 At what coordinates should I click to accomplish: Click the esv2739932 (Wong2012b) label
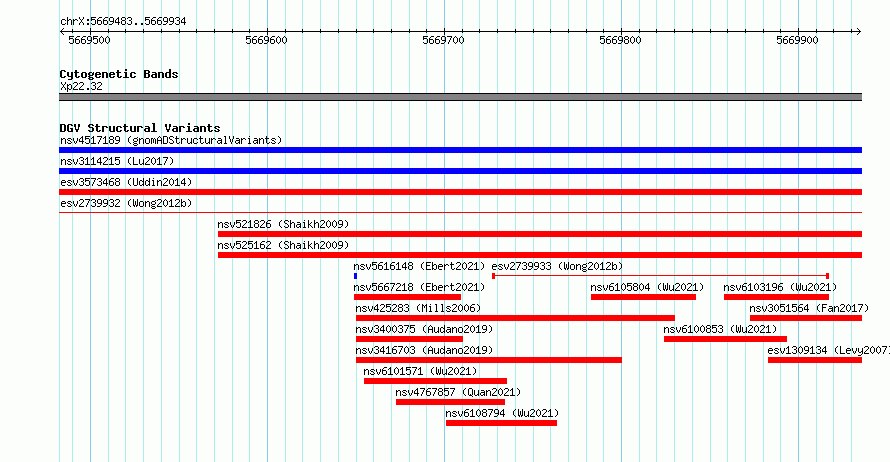pos(126,203)
